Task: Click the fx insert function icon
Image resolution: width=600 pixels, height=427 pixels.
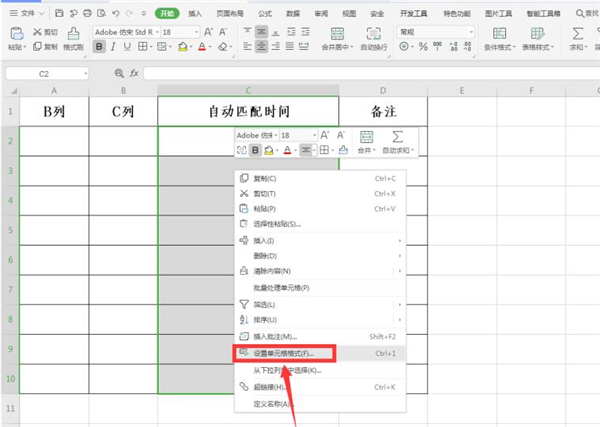Action: (x=134, y=73)
